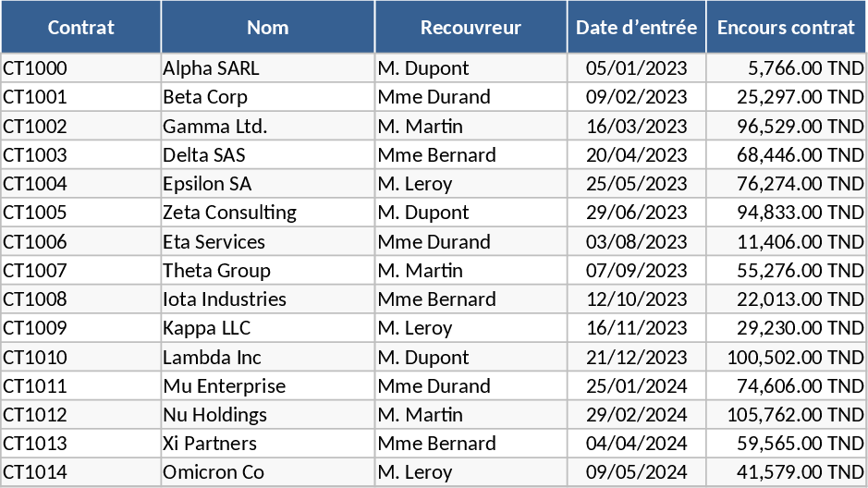Click the date cell 20/04/2023
Viewport: 868px width, 488px height.
tap(637, 155)
